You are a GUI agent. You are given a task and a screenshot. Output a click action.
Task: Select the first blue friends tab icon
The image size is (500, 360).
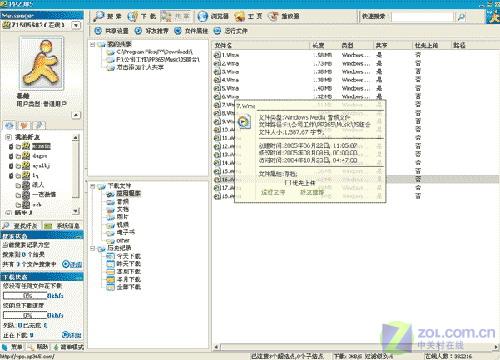tap(9, 126)
